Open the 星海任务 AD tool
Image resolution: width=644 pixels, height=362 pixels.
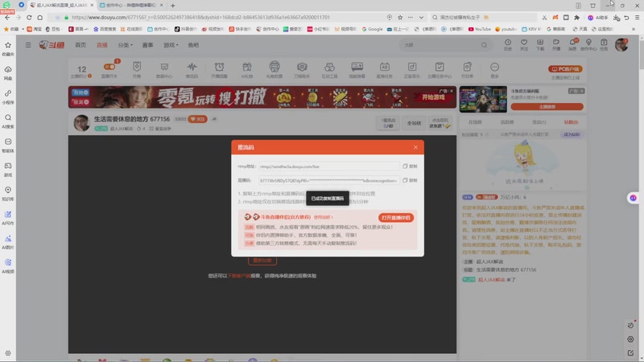click(x=385, y=70)
